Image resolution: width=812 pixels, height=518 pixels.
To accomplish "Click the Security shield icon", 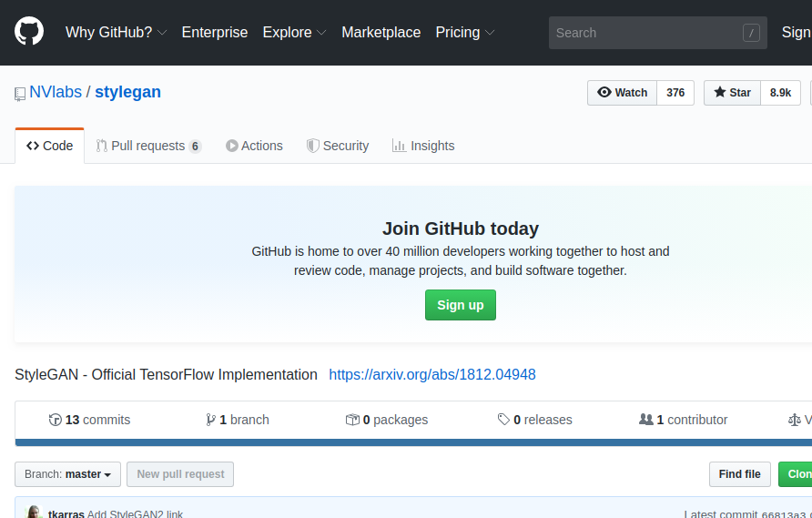I will [313, 146].
